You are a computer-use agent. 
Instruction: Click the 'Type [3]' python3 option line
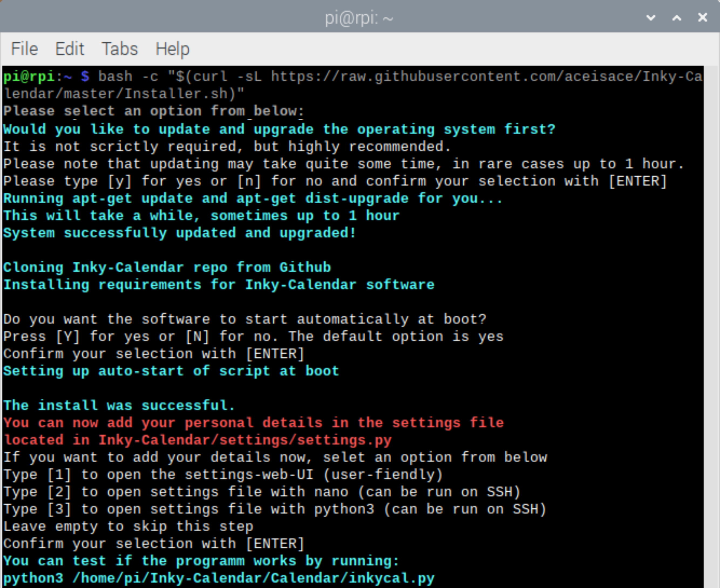pos(274,509)
